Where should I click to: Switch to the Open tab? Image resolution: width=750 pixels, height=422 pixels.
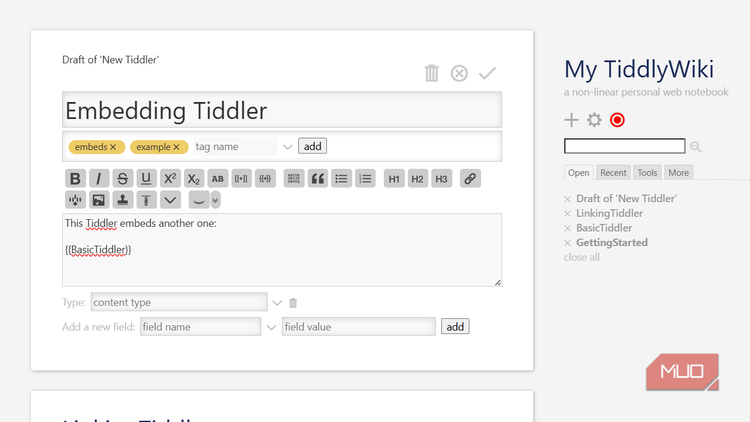(x=578, y=173)
